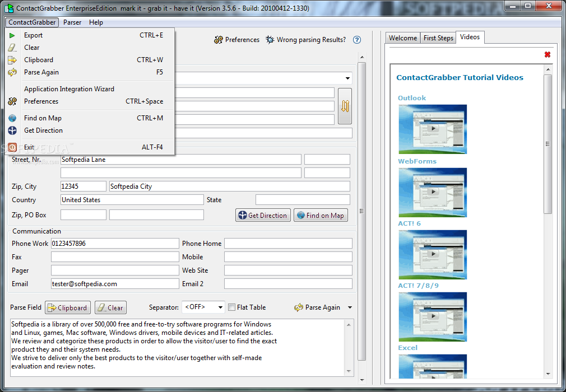Click the swap fields orange arrows button

(345, 106)
